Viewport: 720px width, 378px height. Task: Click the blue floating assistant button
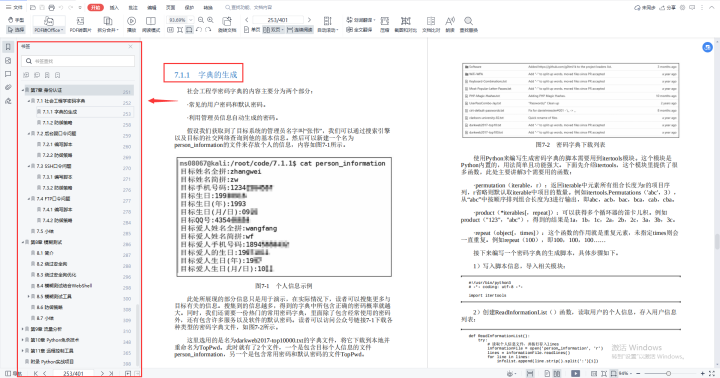pos(708,47)
